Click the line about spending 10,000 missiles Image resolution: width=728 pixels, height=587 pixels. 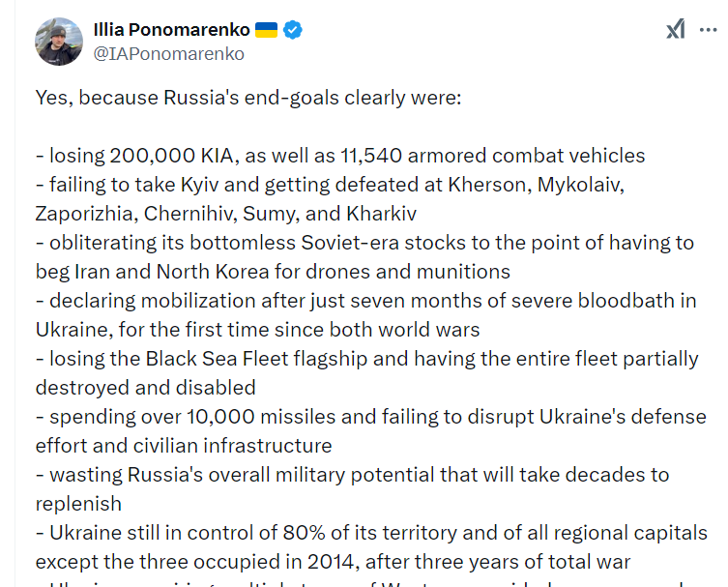point(371,417)
